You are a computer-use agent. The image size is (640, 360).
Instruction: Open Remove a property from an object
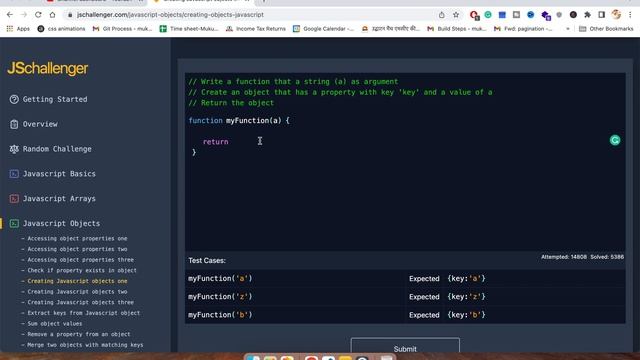79,334
